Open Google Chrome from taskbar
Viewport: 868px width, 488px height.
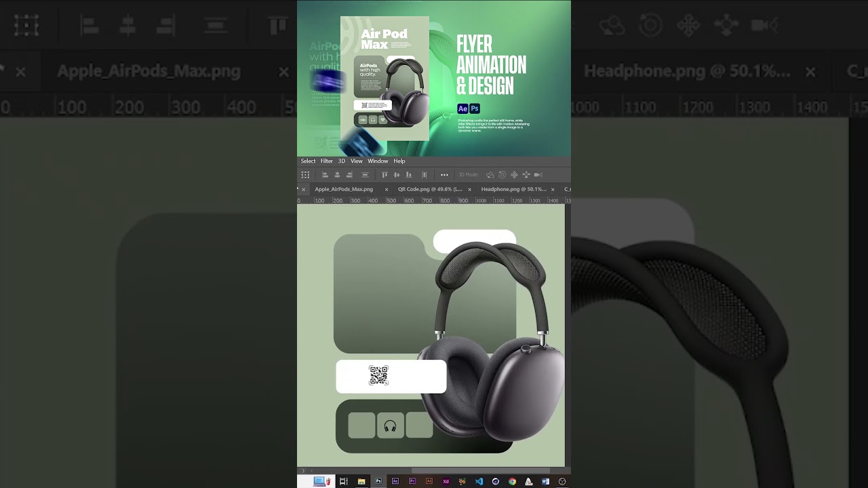(x=512, y=481)
